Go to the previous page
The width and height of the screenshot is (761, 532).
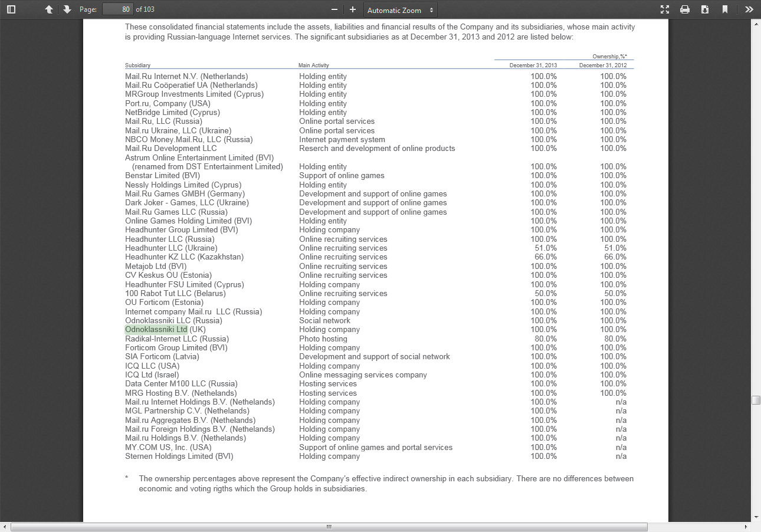tap(49, 9)
